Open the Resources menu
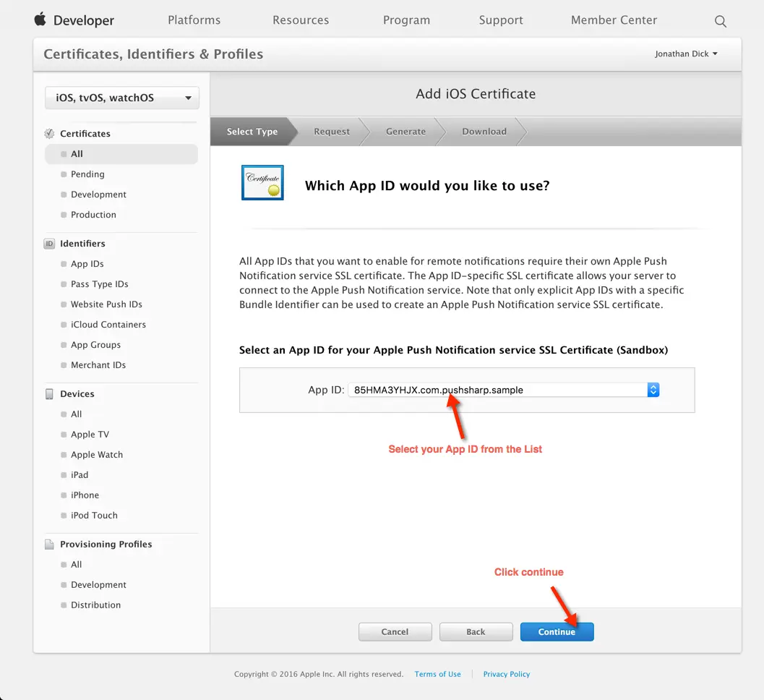Viewport: 764px width, 700px height. [301, 20]
